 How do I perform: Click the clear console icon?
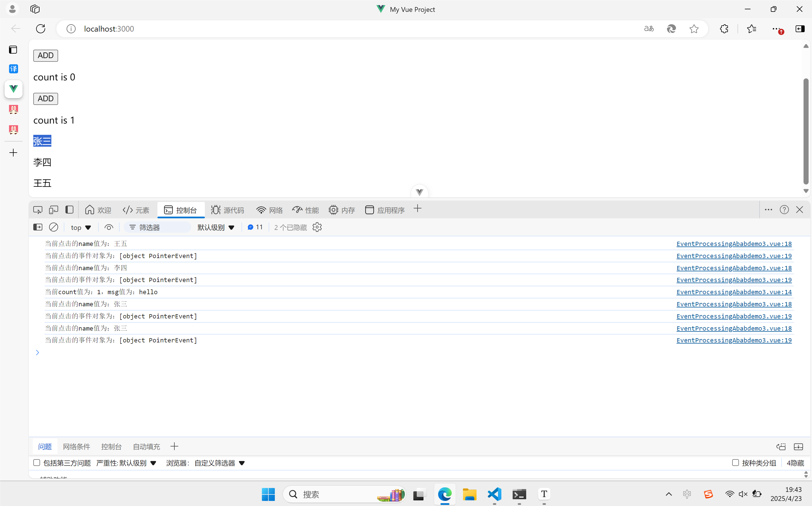(54, 227)
